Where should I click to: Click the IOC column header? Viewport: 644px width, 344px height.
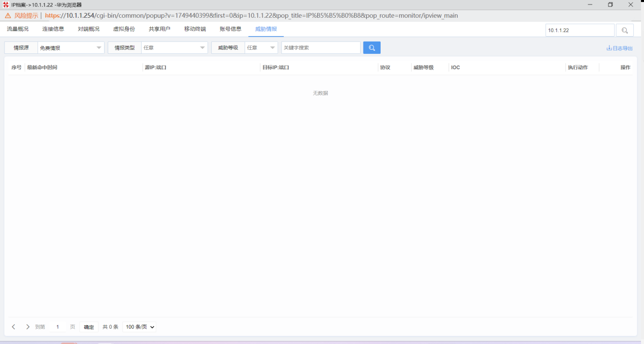455,68
